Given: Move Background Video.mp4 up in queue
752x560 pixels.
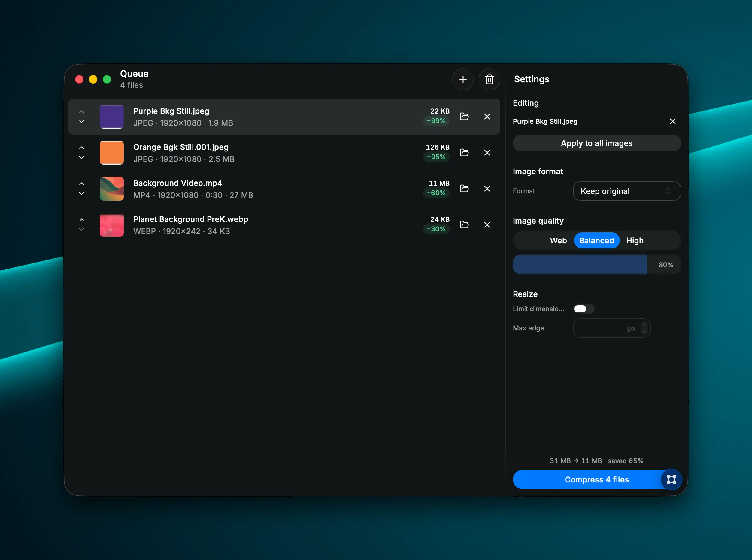Looking at the screenshot, I should point(82,184).
